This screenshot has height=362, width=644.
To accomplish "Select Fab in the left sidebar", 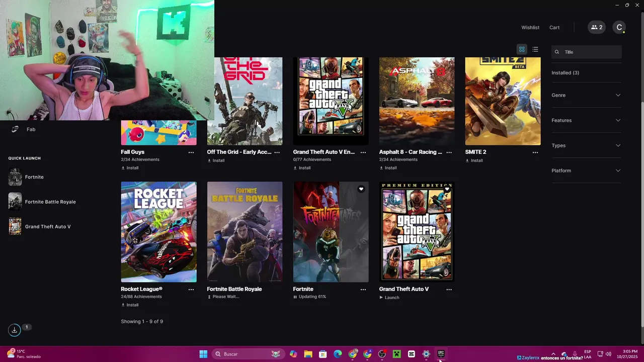I will pyautogui.click(x=31, y=129).
